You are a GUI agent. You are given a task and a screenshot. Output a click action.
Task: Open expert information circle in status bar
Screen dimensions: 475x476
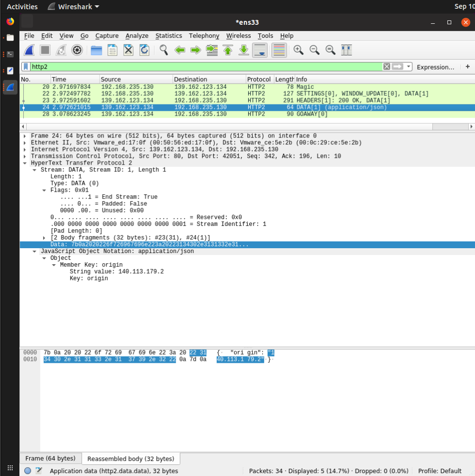[28, 471]
